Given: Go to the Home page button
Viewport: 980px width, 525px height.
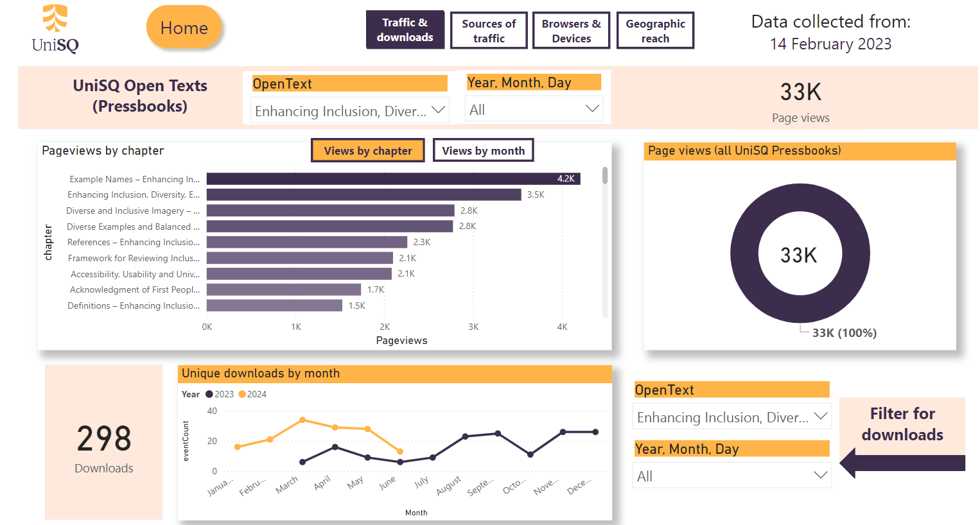Looking at the screenshot, I should click(x=184, y=28).
